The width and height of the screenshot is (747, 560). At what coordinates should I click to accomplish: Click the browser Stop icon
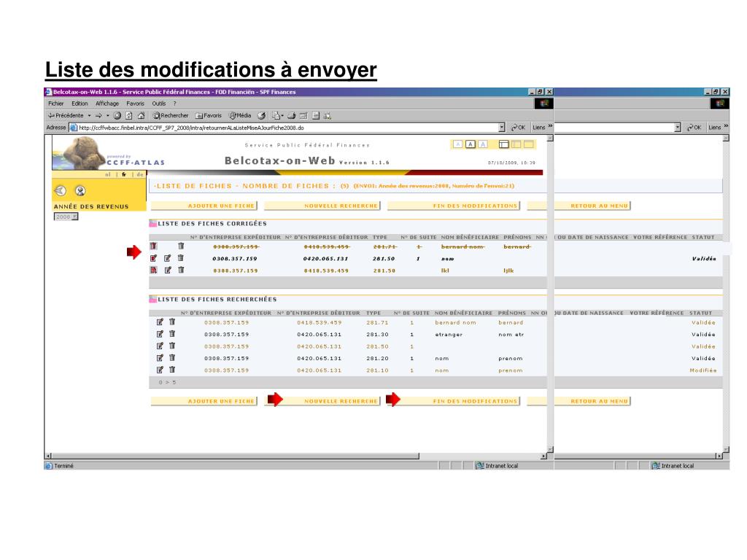pyautogui.click(x=117, y=115)
